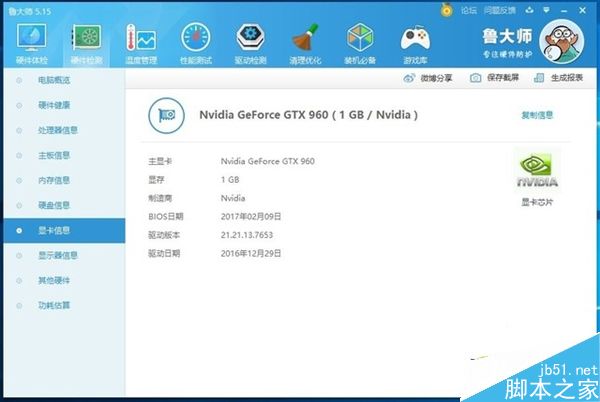Open the 问题反馈 feedback link
The width and height of the screenshot is (600, 402).
tap(500, 10)
